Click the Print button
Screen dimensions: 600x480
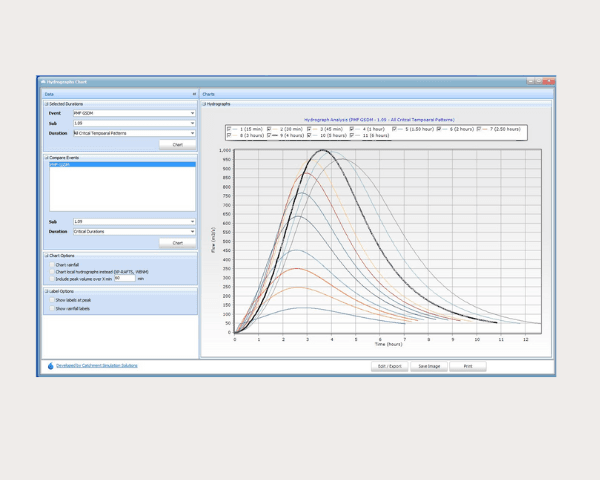point(468,366)
